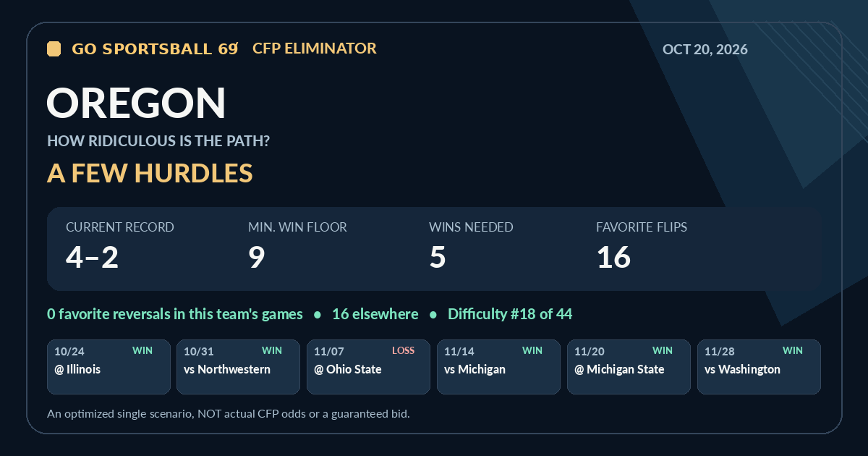Click the A Few Hurdles rating
The image size is (868, 456).
pyautogui.click(x=150, y=173)
